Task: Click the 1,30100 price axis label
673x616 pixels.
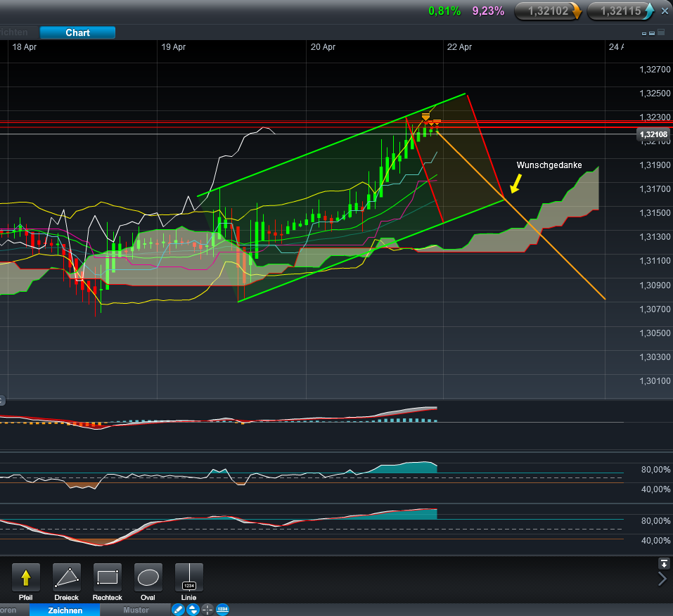Action: 655,381
